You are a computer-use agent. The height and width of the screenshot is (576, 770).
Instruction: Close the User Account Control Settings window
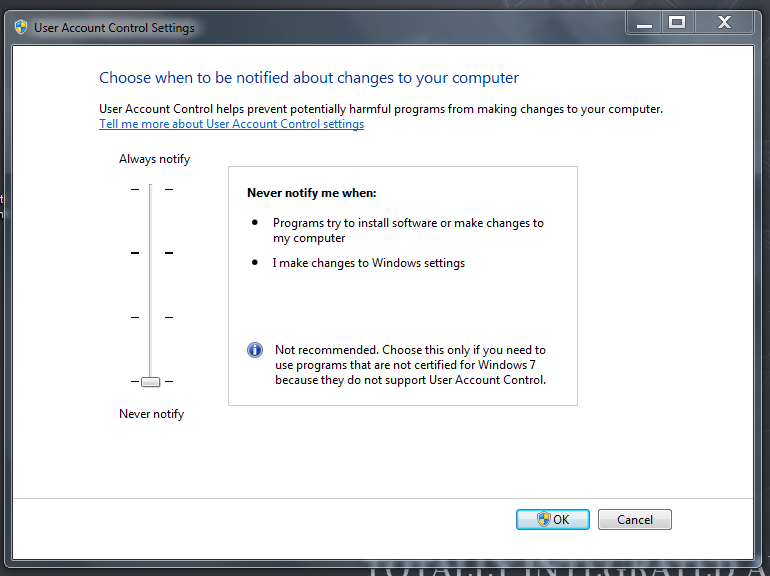pos(724,23)
